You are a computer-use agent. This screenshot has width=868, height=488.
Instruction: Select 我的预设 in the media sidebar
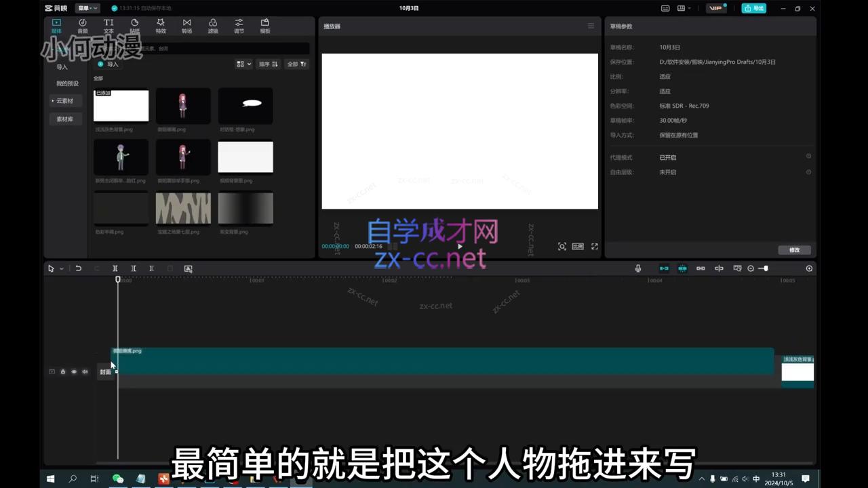coord(67,83)
